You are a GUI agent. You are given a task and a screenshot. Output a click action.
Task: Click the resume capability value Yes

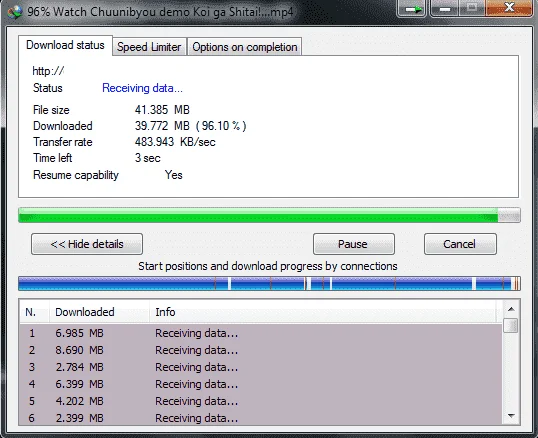[174, 175]
